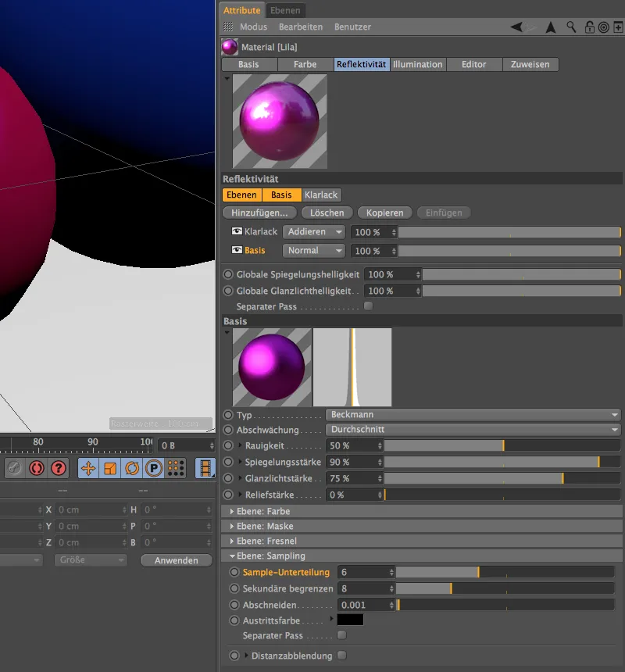Click the Löschen button
This screenshot has width=625, height=672.
pyautogui.click(x=327, y=213)
